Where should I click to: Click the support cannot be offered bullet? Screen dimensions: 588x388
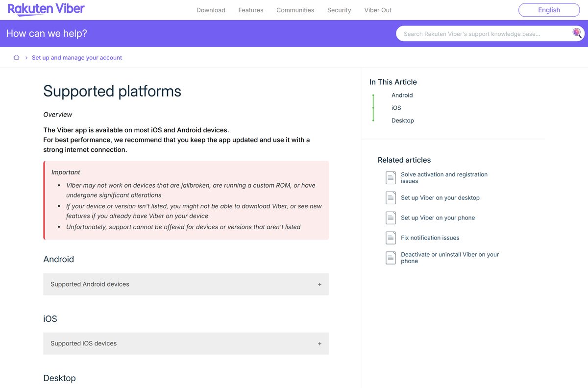[183, 227]
